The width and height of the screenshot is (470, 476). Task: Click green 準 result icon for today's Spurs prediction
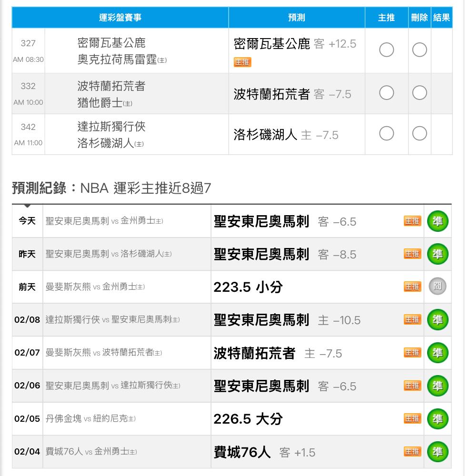coord(437,221)
